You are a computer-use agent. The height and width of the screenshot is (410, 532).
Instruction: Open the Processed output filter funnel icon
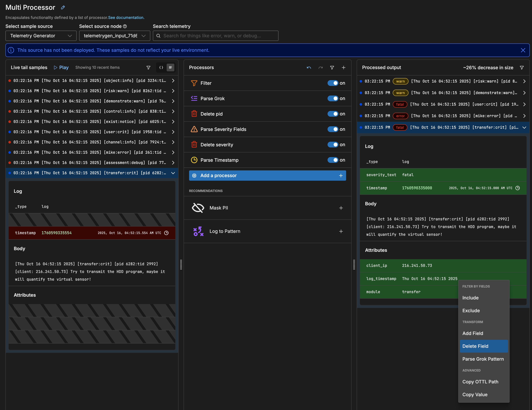point(522,67)
